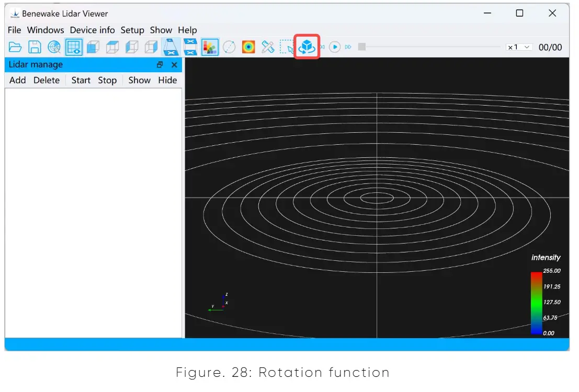The height and width of the screenshot is (392, 579).
Task: Open the Show menu in menu bar
Action: (161, 30)
